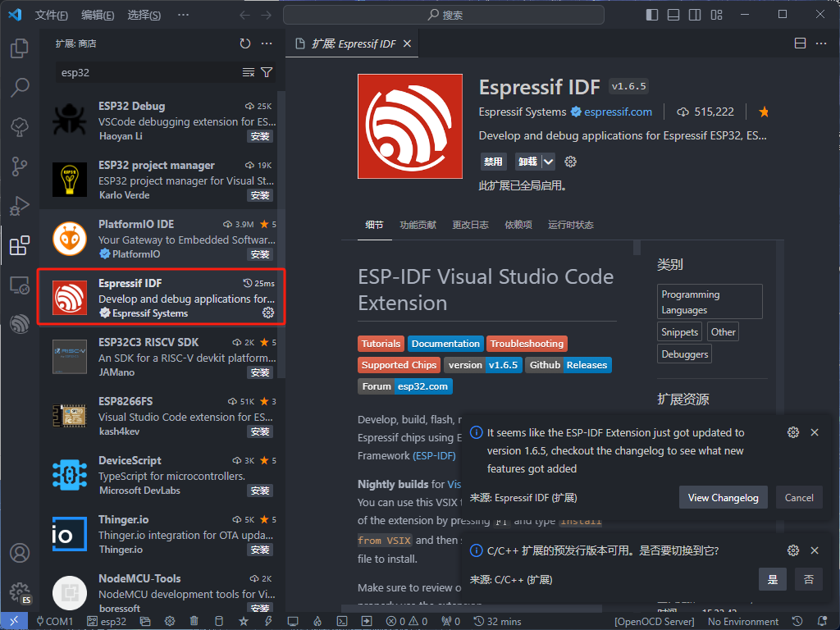Open the Search view in the activity bar
The width and height of the screenshot is (840, 630).
(20, 87)
